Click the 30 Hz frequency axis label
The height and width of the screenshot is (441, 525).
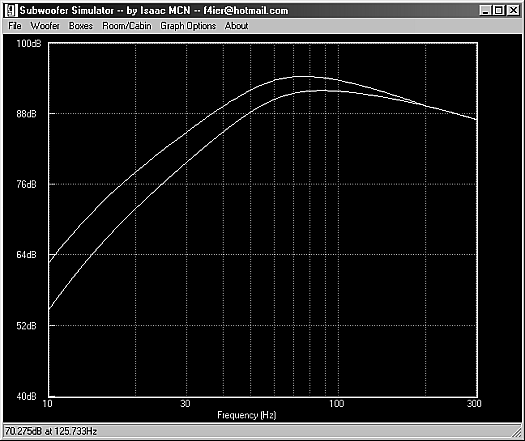click(185, 403)
